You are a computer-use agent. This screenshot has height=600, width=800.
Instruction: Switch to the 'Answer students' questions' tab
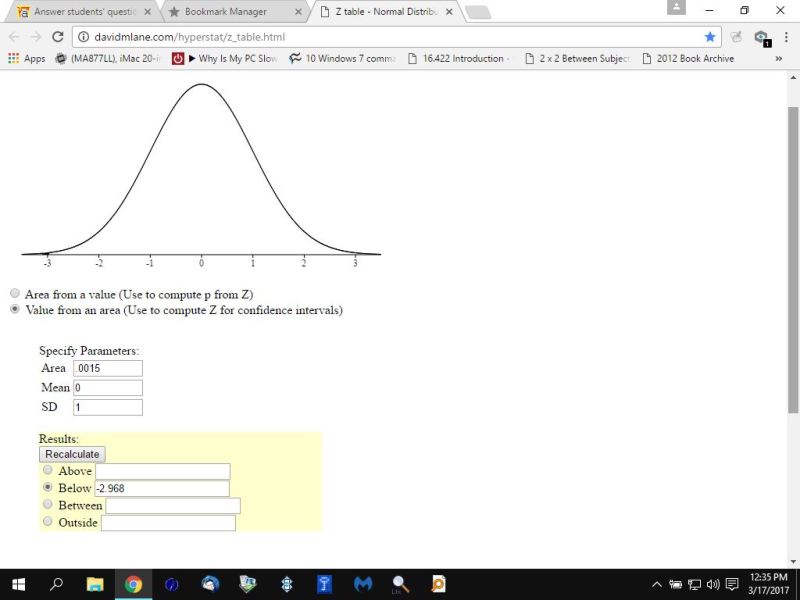(85, 12)
